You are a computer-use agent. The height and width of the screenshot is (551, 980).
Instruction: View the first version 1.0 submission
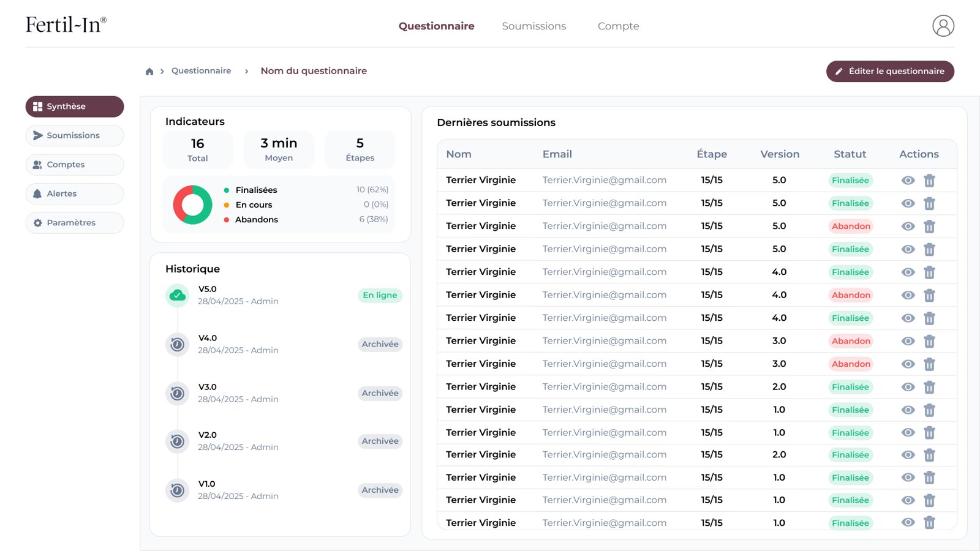tap(908, 410)
